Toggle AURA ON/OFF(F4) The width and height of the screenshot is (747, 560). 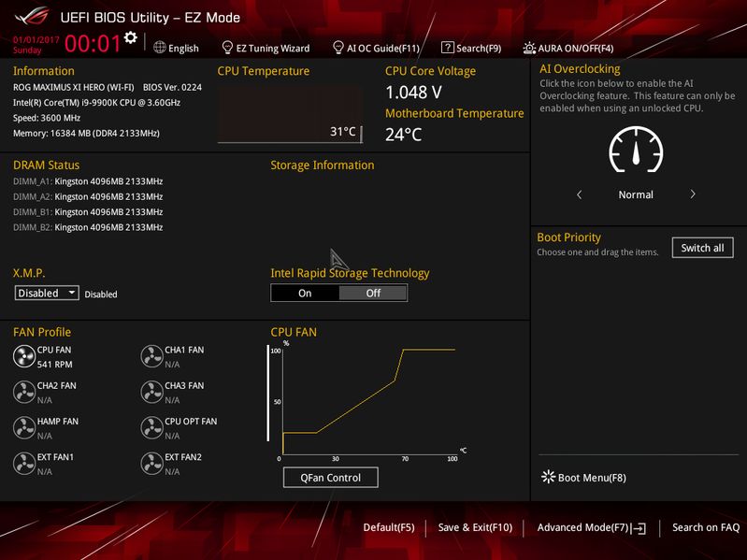coord(576,48)
